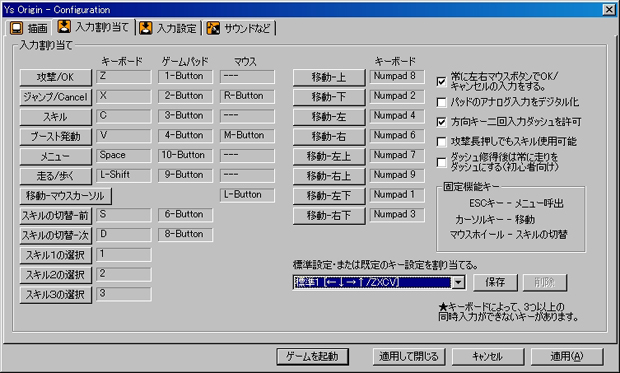The width and height of the screenshot is (620, 373).
Task: Click the スキル3の選択 button
Action: point(56,295)
